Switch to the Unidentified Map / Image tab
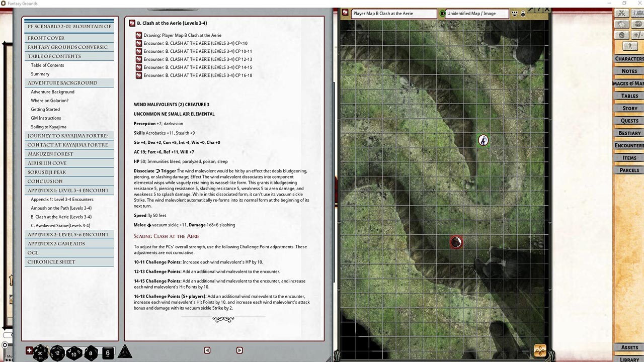 tap(473, 13)
